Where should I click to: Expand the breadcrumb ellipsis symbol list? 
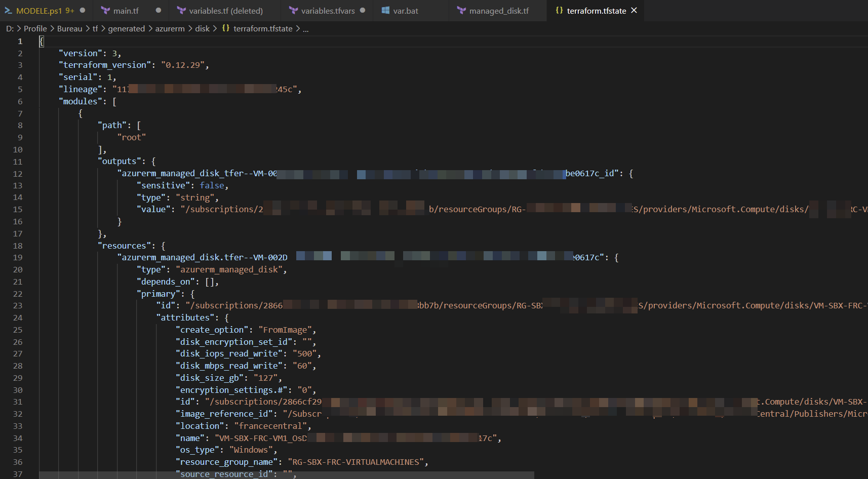point(305,29)
